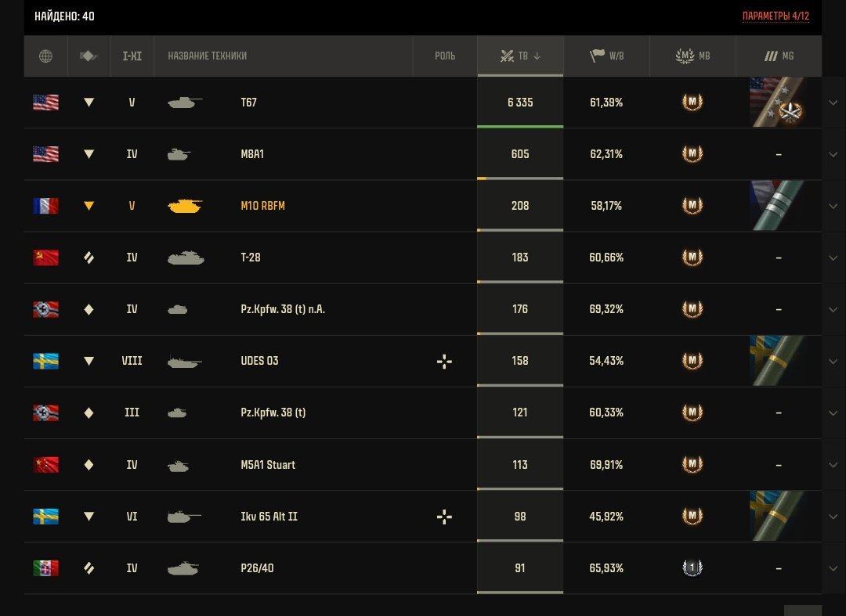846x616 pixels.
Task: Open ПАРАМЕТРЫ 4/12 settings link
Action: coord(775,16)
